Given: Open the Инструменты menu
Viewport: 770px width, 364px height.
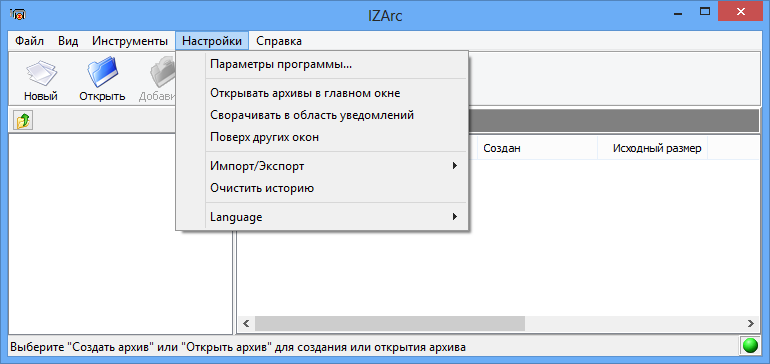Looking at the screenshot, I should [130, 41].
